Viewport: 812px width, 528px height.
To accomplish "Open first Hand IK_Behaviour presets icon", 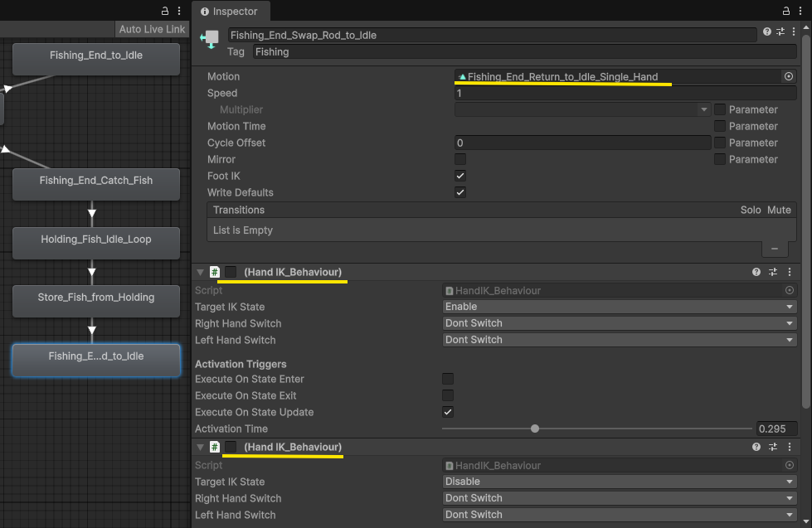I will [773, 272].
